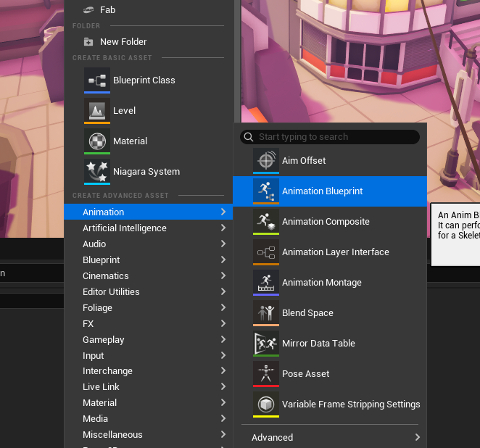The height and width of the screenshot is (448, 480).
Task: Expand the Advanced submenu arrow
Action: 417,437
